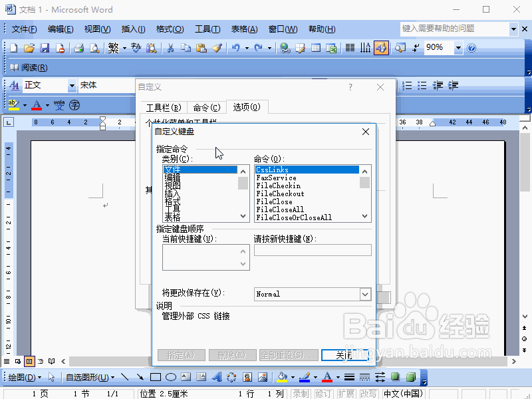Image resolution: width=532 pixels, height=399 pixels.
Task: Click the Insert Picture icon on Drawing toolbar
Action: 263,377
